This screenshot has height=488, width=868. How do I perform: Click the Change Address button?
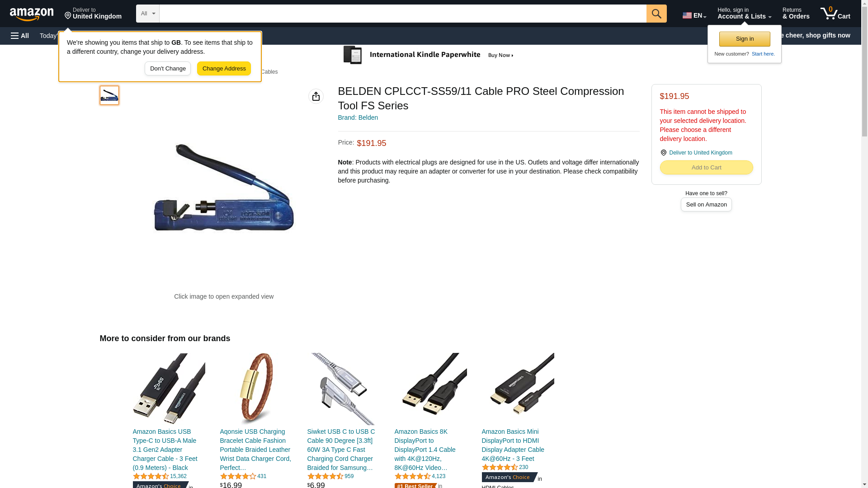click(x=224, y=69)
